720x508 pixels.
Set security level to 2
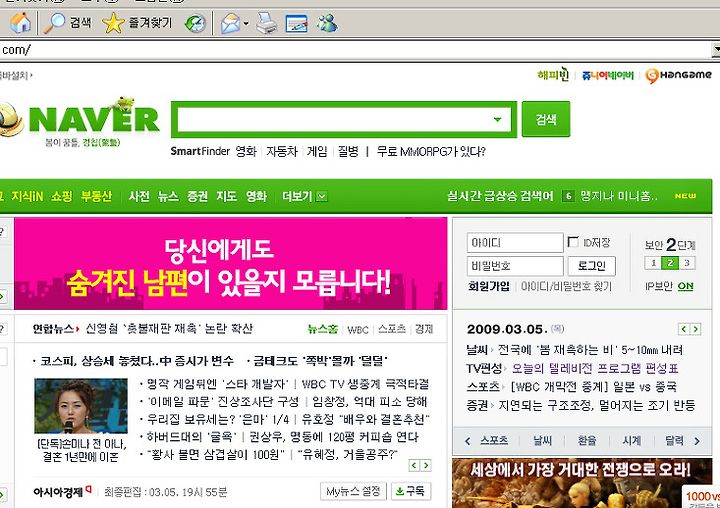tap(670, 263)
